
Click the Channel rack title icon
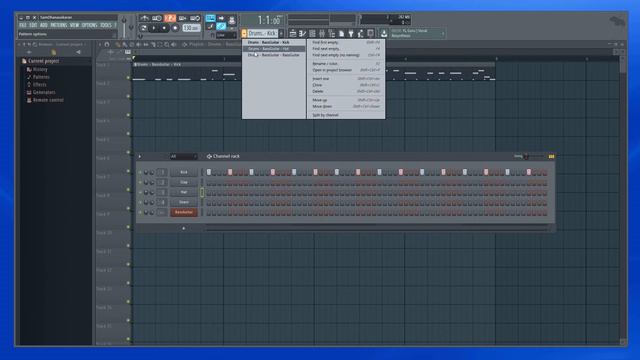pyautogui.click(x=209, y=156)
